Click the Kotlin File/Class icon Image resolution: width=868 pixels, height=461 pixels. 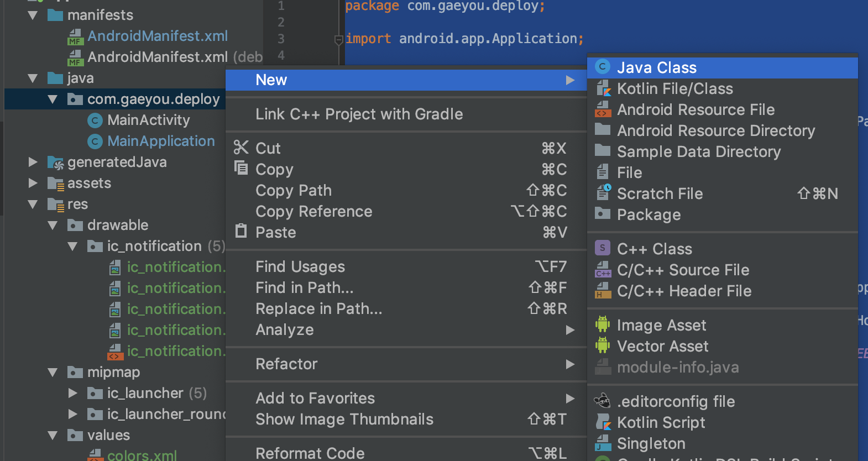603,88
